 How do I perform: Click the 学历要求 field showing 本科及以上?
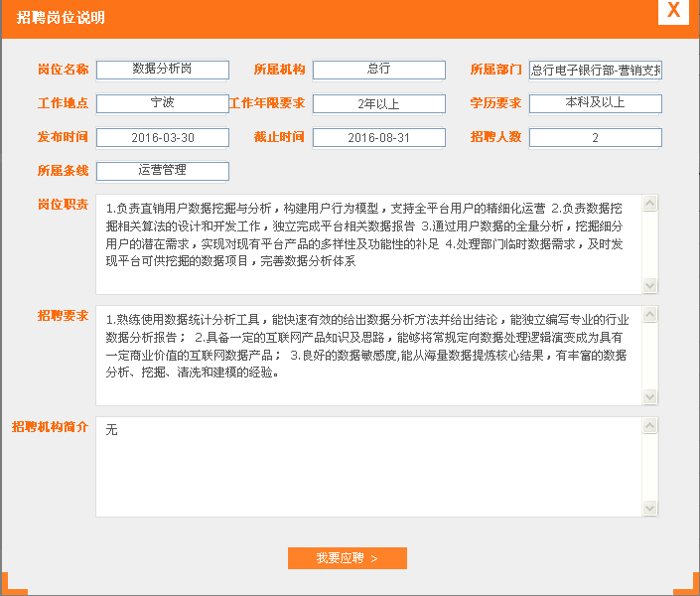[595, 103]
